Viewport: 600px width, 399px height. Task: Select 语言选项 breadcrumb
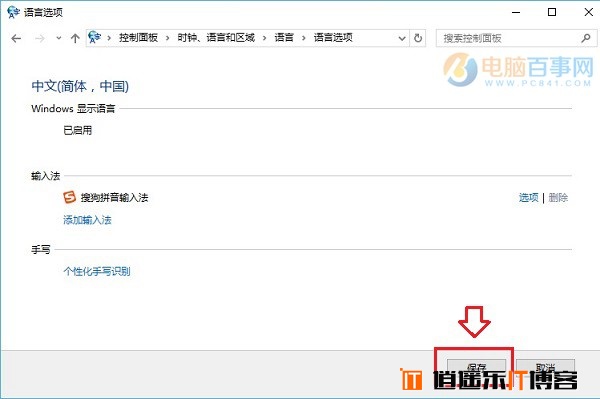tap(333, 37)
